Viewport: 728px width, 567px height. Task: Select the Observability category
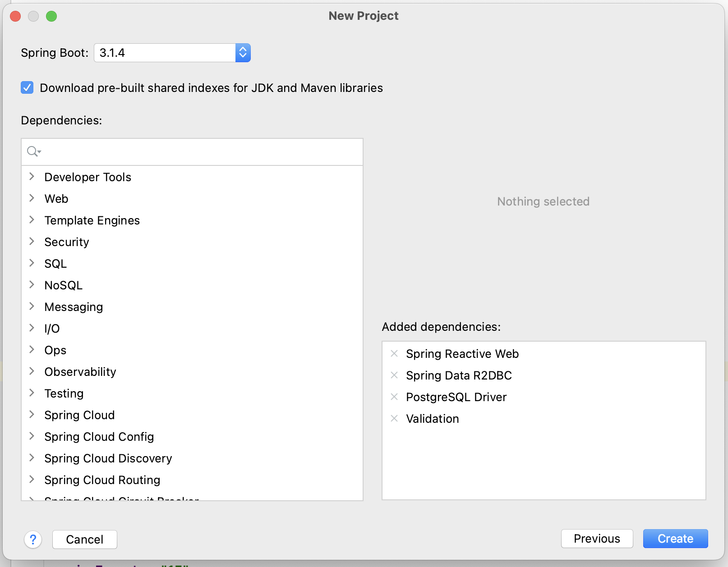click(x=80, y=372)
